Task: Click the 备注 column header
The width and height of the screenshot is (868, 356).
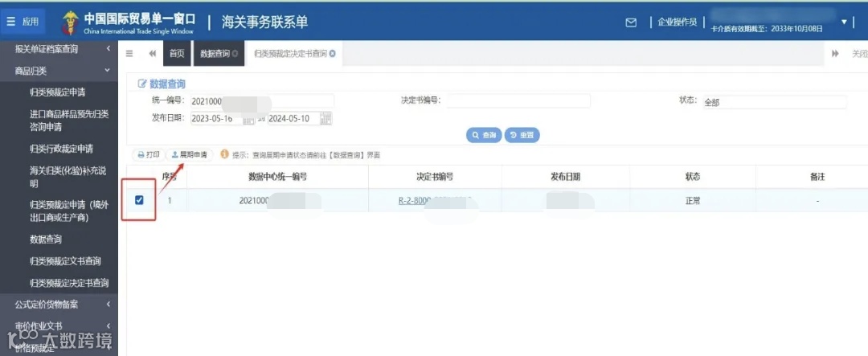Action: [817, 177]
